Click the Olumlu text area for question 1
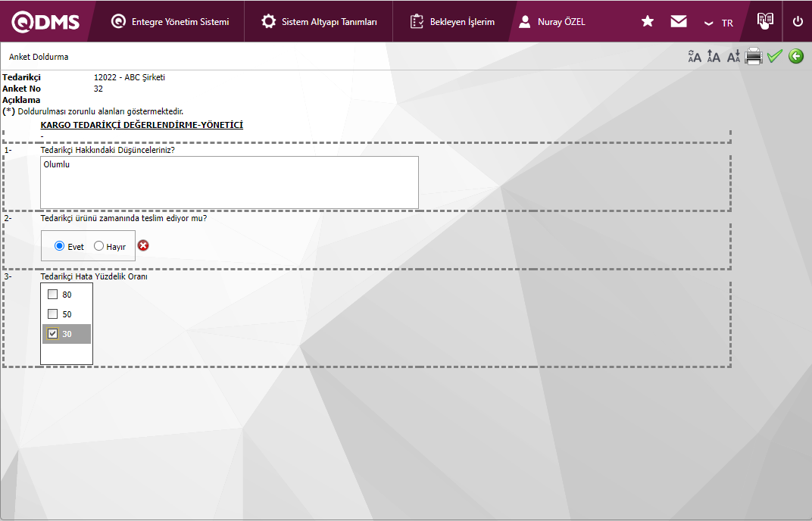 [x=230, y=183]
